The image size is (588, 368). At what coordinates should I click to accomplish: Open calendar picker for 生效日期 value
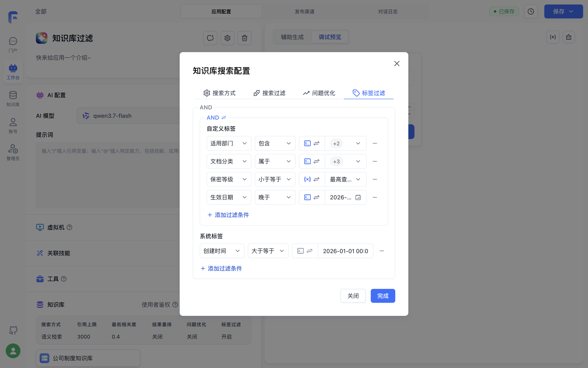(358, 197)
